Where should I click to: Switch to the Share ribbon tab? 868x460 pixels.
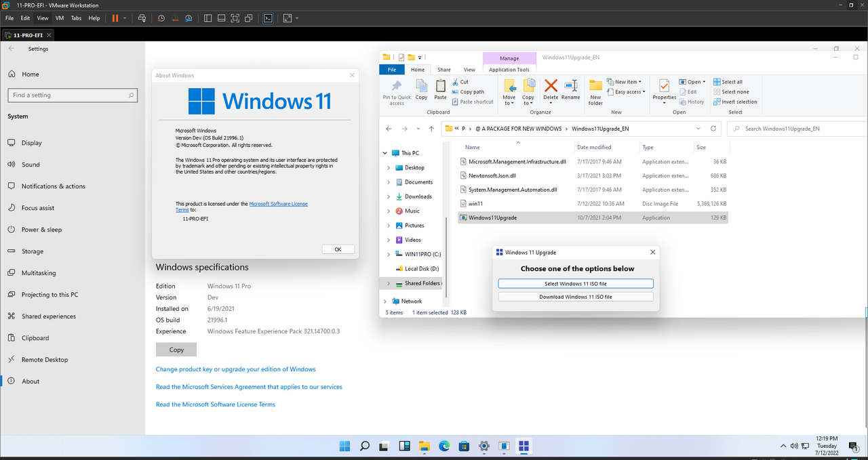pyautogui.click(x=443, y=69)
